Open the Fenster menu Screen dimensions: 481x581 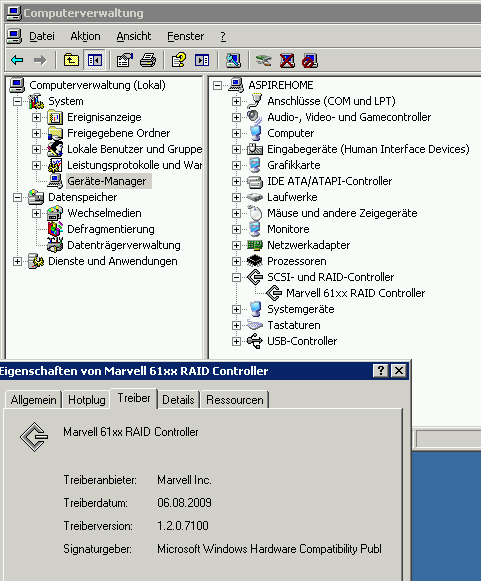(185, 36)
